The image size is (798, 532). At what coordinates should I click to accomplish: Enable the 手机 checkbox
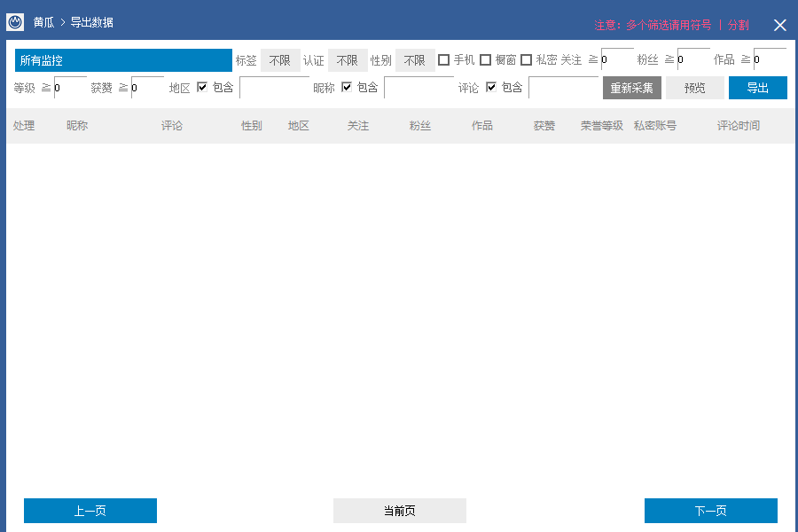[x=444, y=60]
